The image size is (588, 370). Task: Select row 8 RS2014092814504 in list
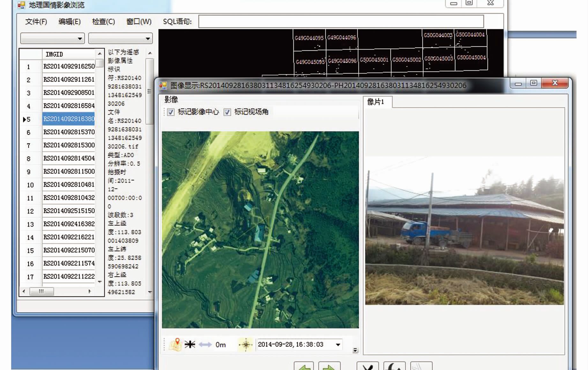point(69,158)
